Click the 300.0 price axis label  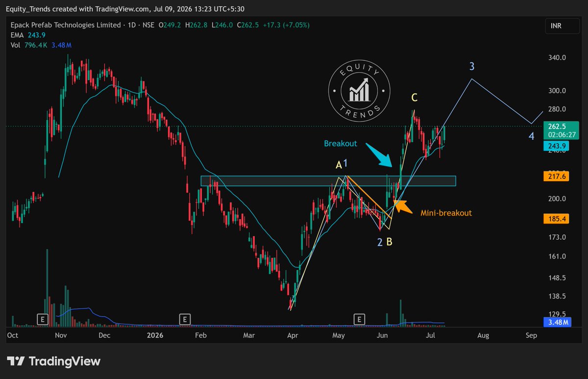point(557,91)
